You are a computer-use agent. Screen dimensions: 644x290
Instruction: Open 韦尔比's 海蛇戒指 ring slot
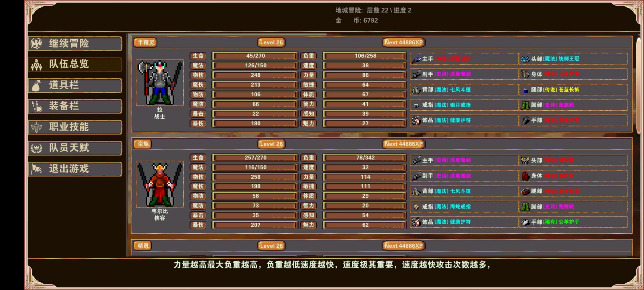pos(464,206)
